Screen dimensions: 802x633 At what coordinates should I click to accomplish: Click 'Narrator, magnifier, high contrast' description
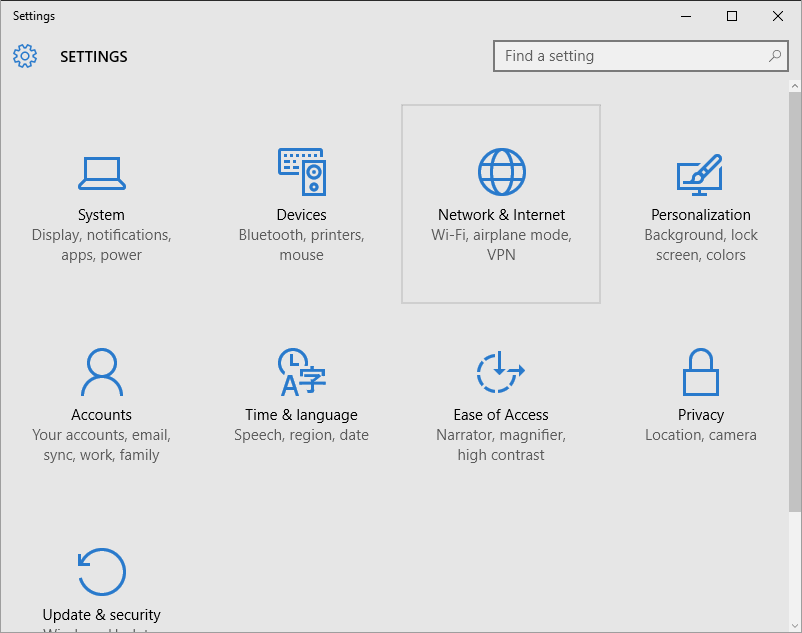[501, 445]
